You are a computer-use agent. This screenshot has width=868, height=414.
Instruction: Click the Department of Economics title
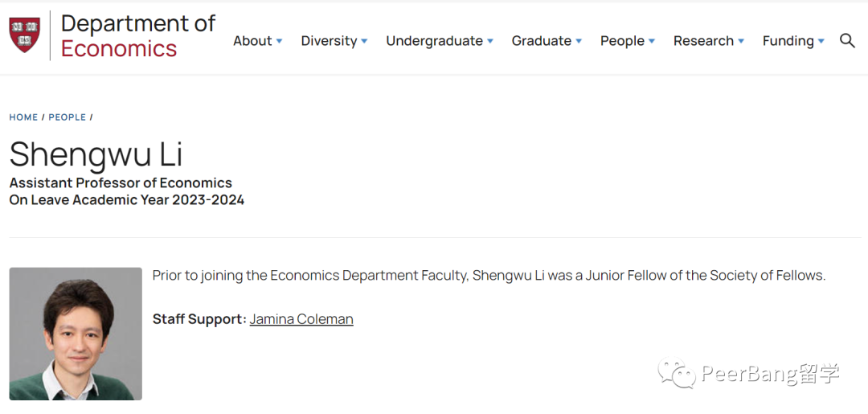click(137, 36)
